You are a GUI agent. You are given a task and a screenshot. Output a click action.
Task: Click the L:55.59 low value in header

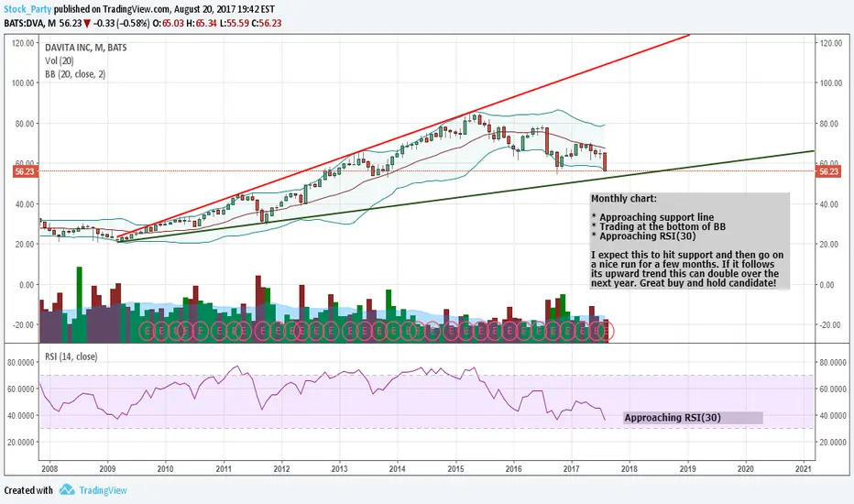[x=235, y=24]
